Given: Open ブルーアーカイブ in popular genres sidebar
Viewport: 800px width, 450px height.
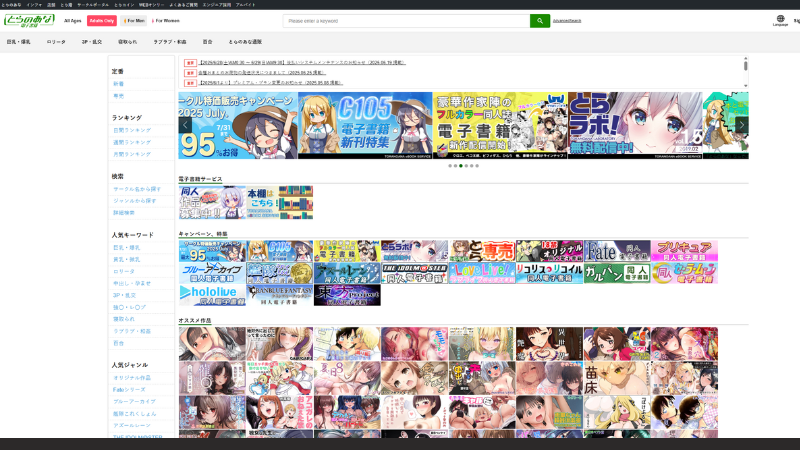Looking at the screenshot, I should click(135, 402).
